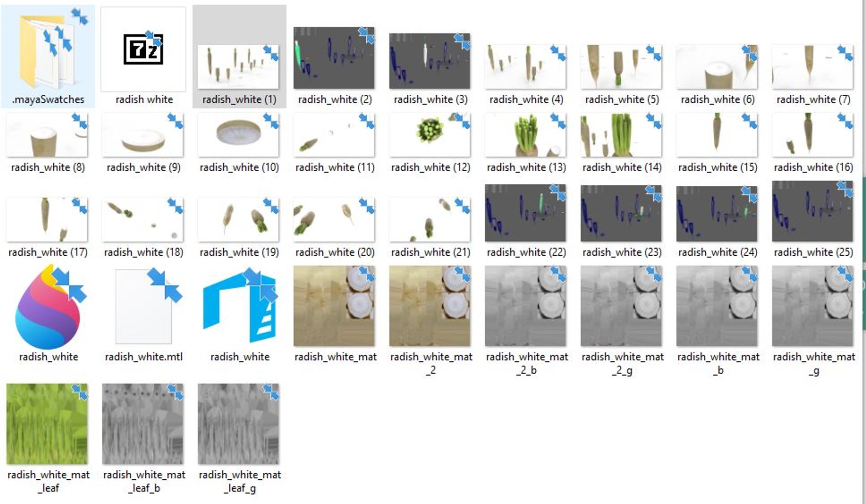Viewport: 866px width, 504px height.
Task: Click the radish_white (9) slice thumbnail
Action: tap(142, 135)
